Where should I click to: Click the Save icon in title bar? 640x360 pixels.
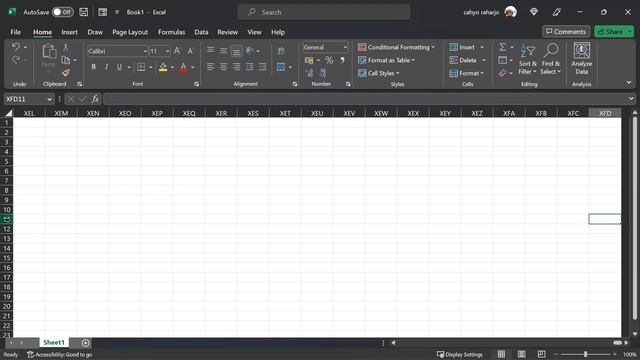click(x=84, y=12)
